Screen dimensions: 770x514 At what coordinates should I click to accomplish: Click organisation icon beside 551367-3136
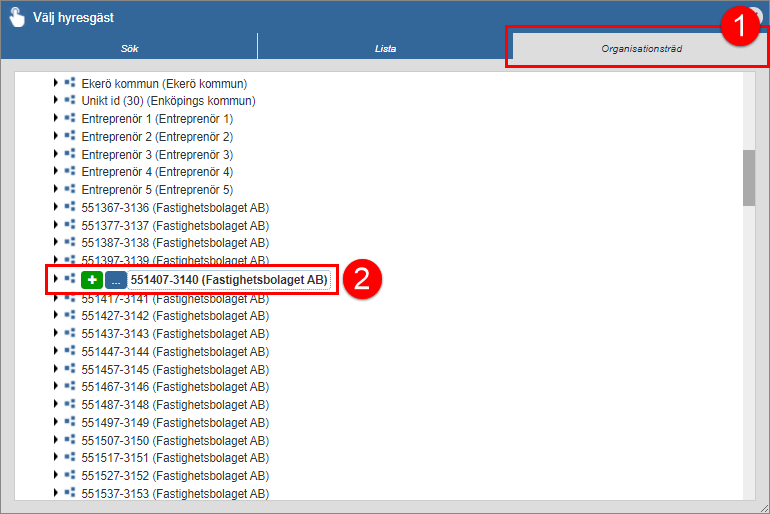point(70,207)
